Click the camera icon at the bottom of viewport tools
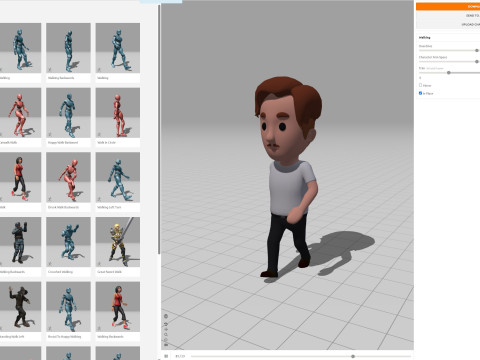The height and width of the screenshot is (360, 480). point(166,345)
